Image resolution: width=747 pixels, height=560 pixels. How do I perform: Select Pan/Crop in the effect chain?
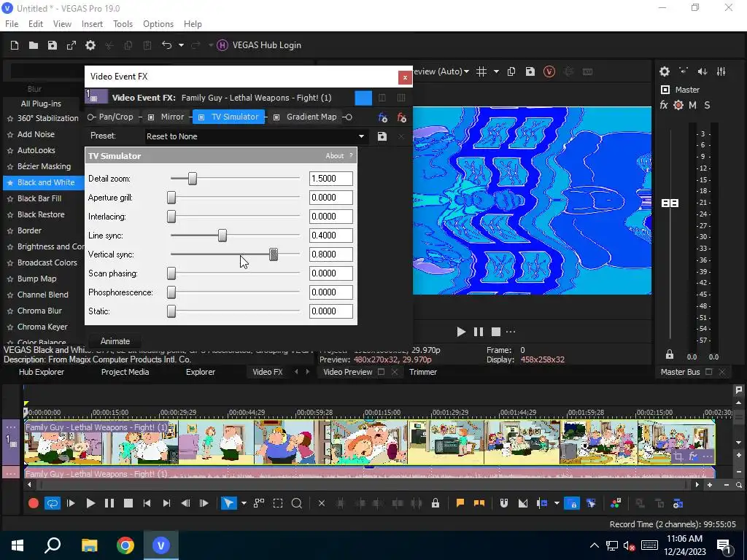coord(116,117)
